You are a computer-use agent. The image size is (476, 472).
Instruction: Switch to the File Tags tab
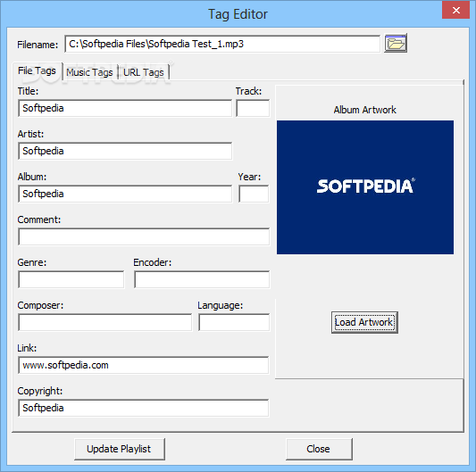(37, 71)
